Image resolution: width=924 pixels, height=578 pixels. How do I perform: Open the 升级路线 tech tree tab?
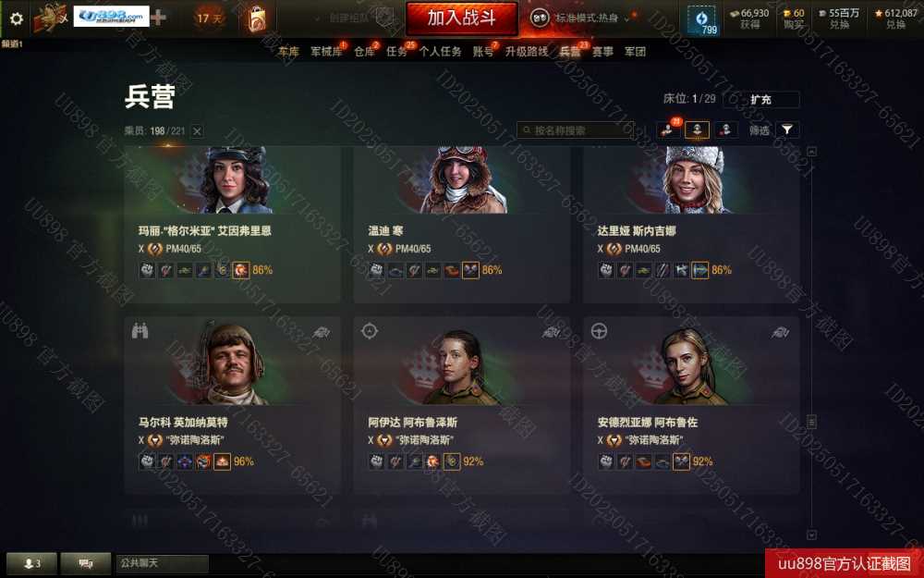coord(527,52)
